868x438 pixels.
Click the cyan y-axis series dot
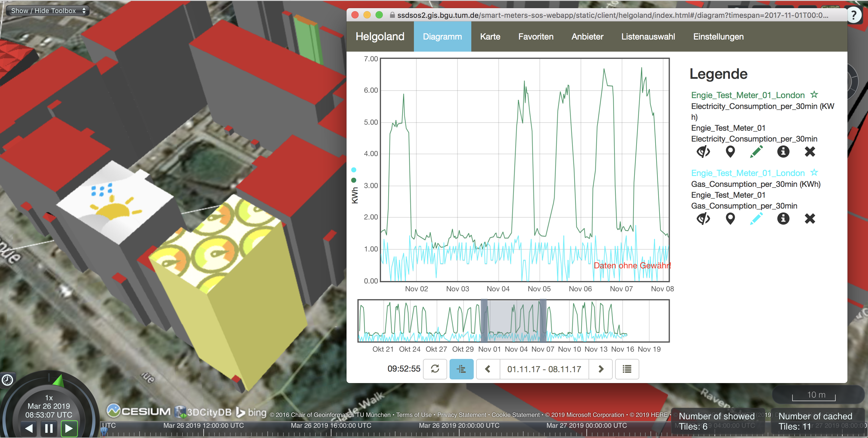click(x=354, y=170)
